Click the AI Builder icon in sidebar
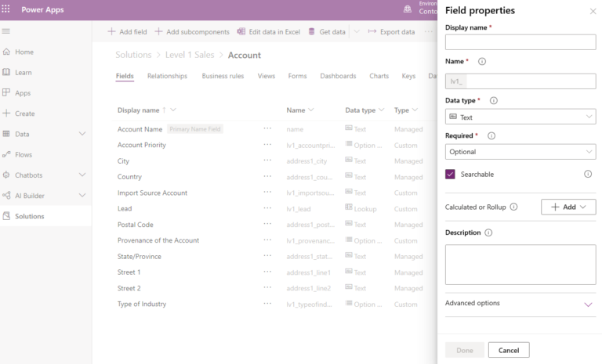602x364 pixels. coord(6,195)
